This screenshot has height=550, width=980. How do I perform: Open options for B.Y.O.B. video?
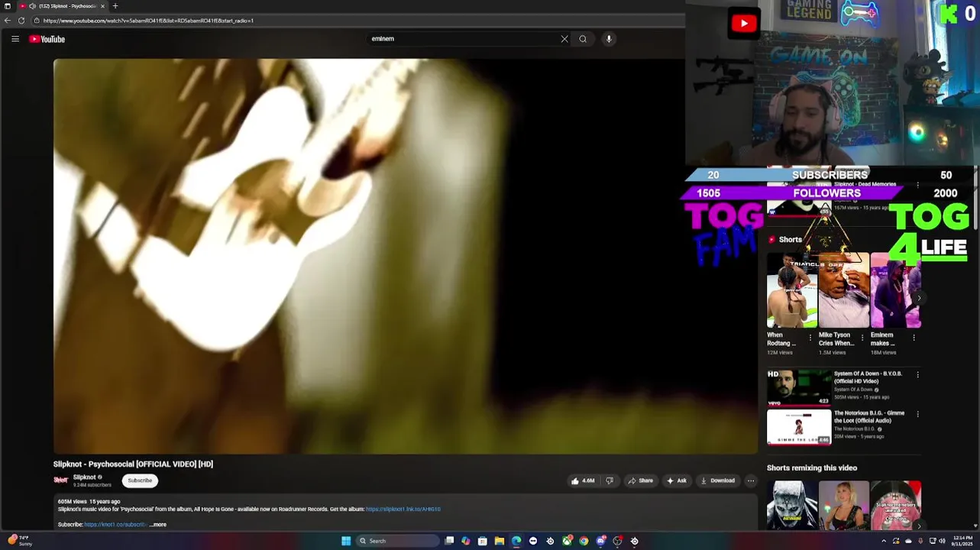coord(917,374)
